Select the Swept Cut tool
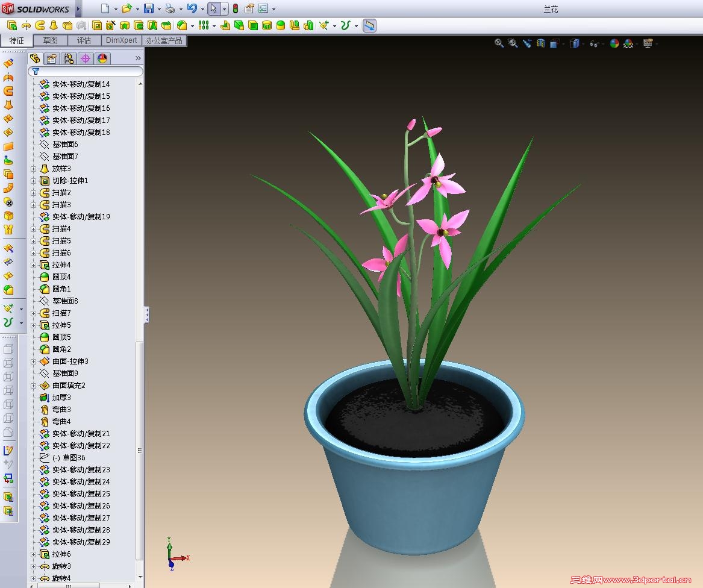 click(139, 25)
